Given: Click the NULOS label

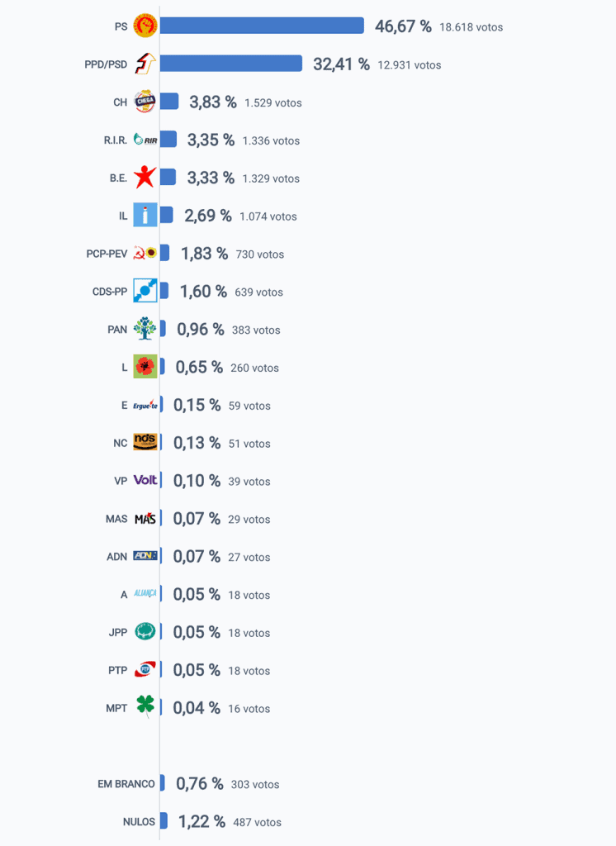Looking at the screenshot, I should (x=139, y=822).
